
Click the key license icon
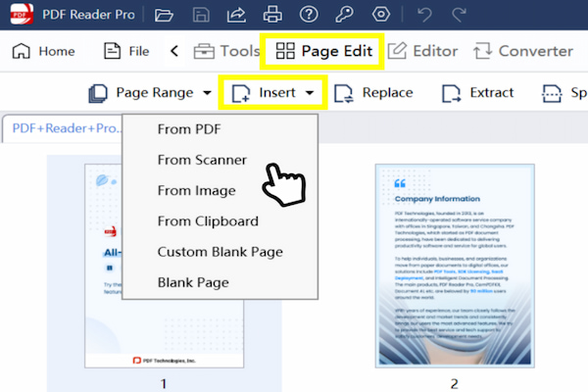point(344,15)
